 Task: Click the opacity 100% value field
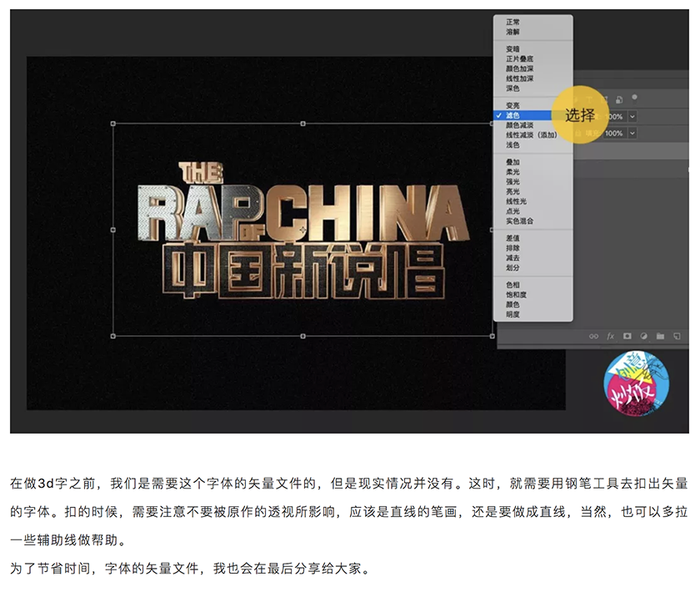[616, 117]
